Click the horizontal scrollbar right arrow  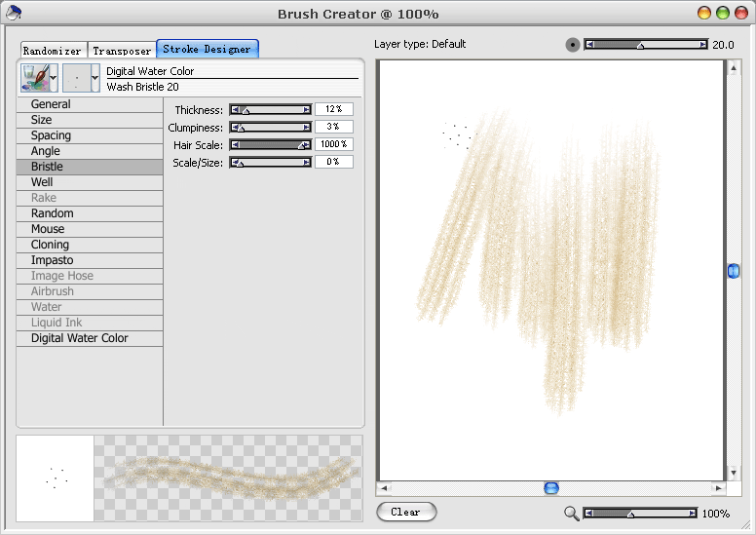(718, 488)
